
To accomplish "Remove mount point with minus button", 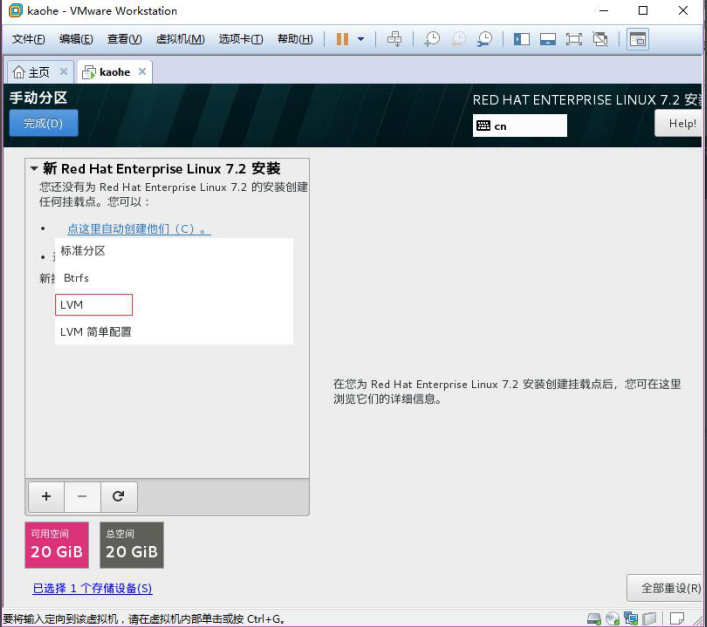I will click(x=83, y=497).
